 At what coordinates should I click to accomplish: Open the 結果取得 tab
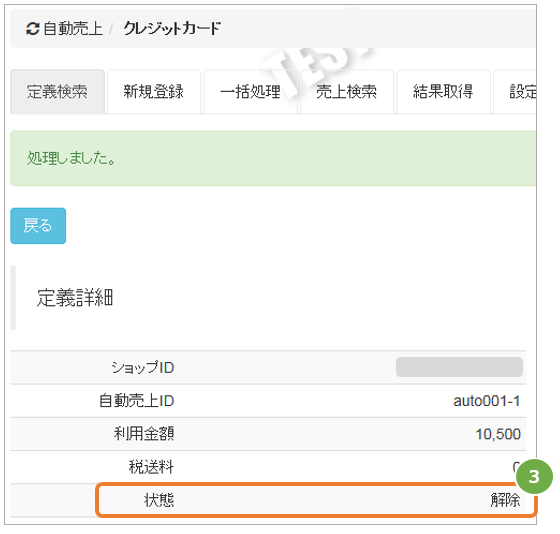tap(443, 91)
